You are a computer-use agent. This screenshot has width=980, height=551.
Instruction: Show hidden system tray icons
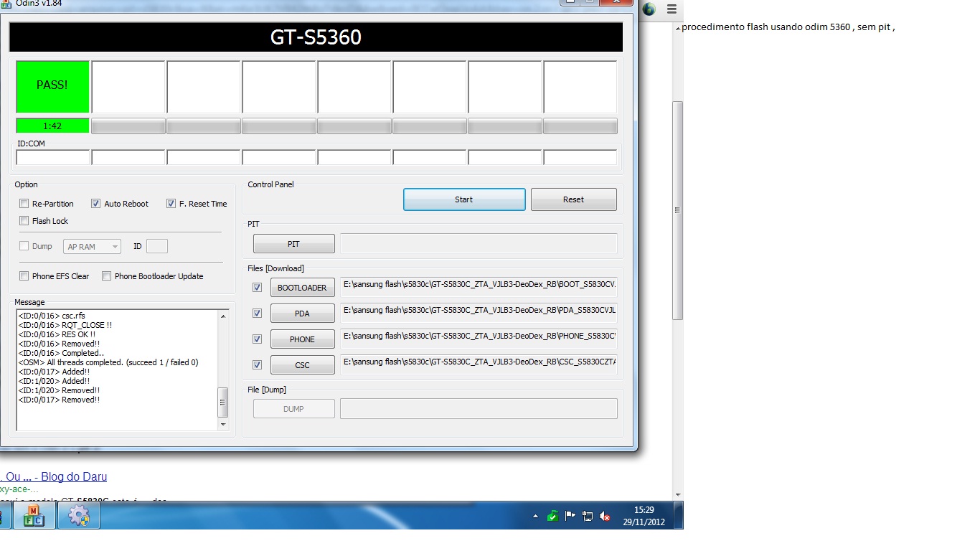coord(535,516)
